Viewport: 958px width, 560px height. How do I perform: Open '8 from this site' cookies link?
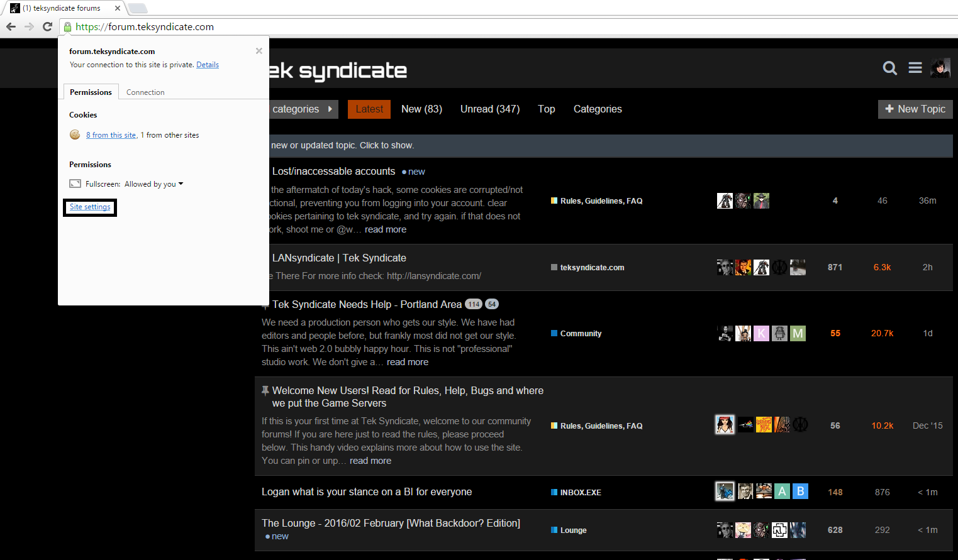111,135
